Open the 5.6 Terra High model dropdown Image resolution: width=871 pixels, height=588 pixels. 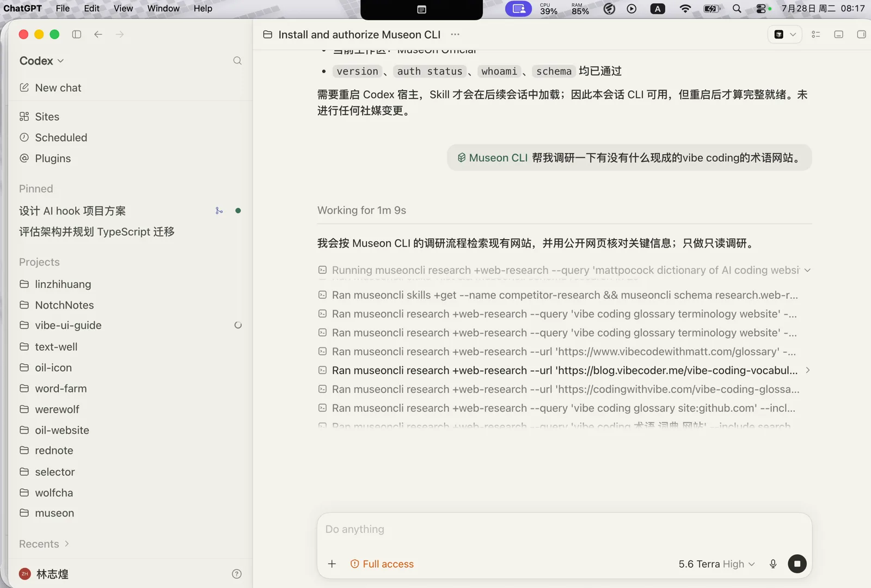click(x=716, y=564)
